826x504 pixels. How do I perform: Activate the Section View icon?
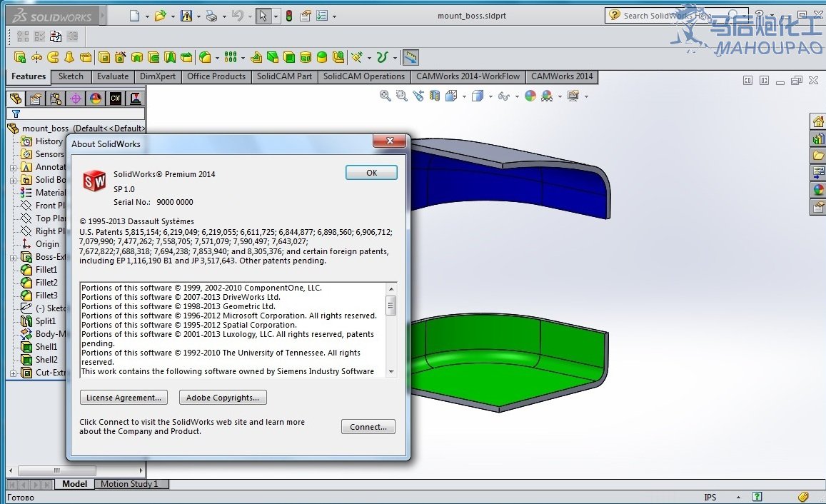pyautogui.click(x=435, y=96)
